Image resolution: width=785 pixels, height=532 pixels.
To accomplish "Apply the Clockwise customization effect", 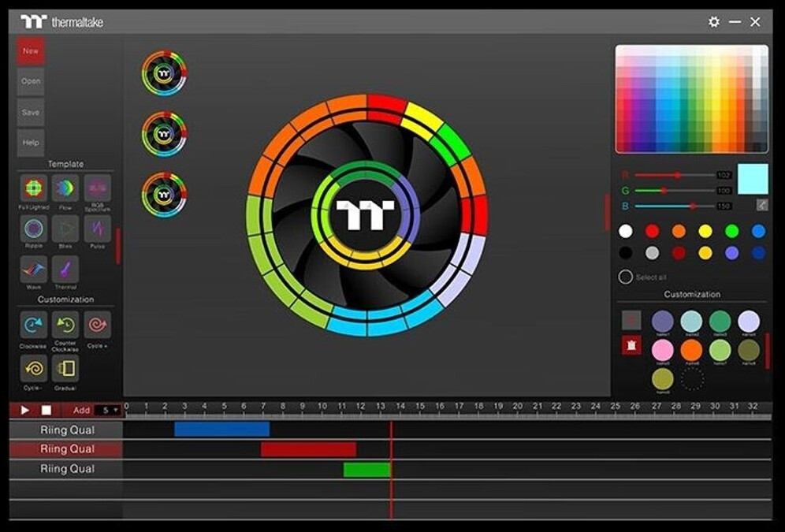I will [x=33, y=324].
